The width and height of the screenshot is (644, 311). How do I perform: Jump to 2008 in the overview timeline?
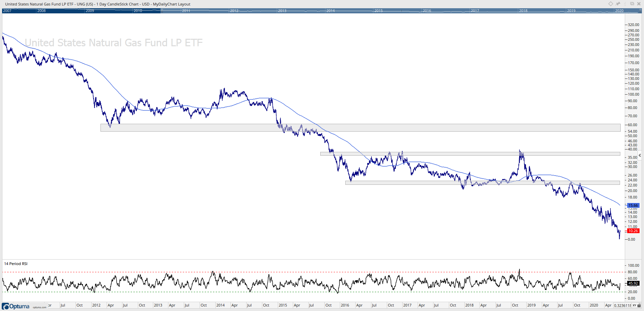coord(41,11)
